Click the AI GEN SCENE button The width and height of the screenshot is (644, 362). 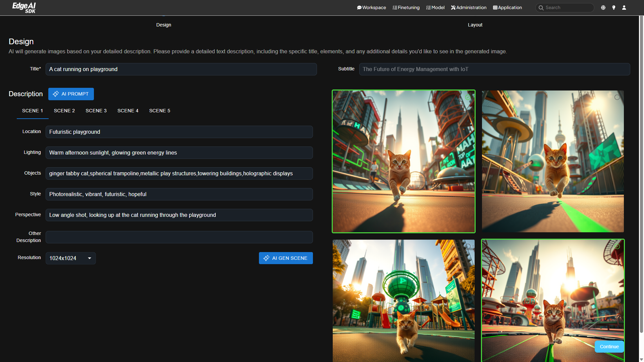(x=285, y=258)
